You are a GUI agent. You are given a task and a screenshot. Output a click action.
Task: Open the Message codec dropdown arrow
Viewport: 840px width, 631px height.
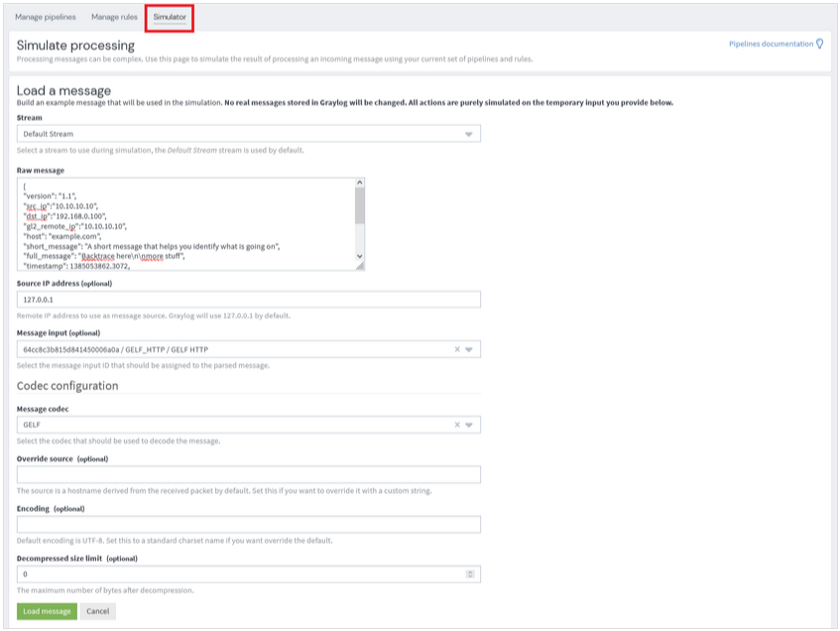click(x=470, y=425)
